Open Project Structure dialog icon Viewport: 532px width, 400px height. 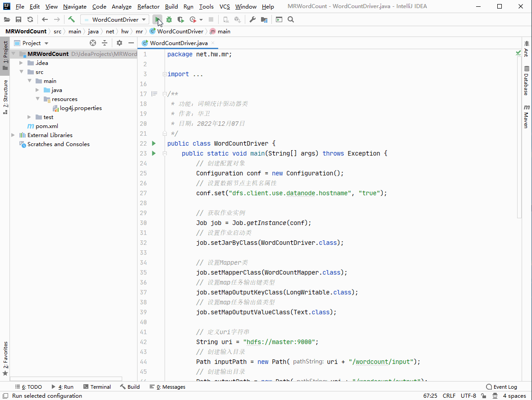[x=264, y=19]
